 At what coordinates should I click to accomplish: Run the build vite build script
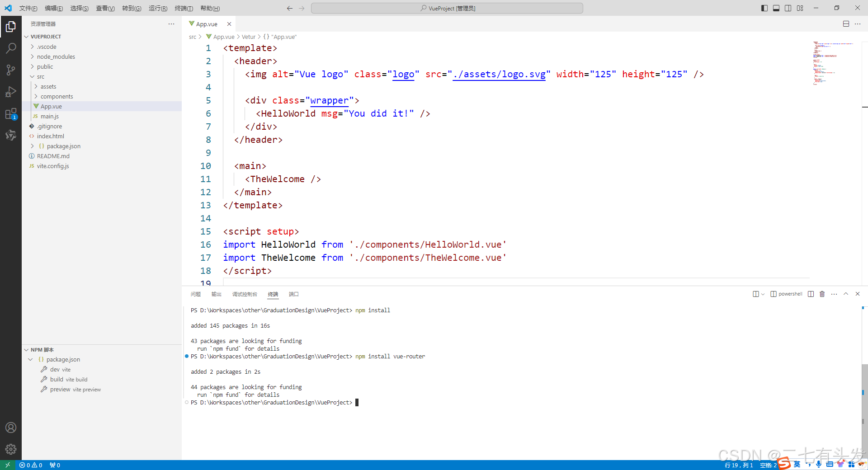coord(102,380)
